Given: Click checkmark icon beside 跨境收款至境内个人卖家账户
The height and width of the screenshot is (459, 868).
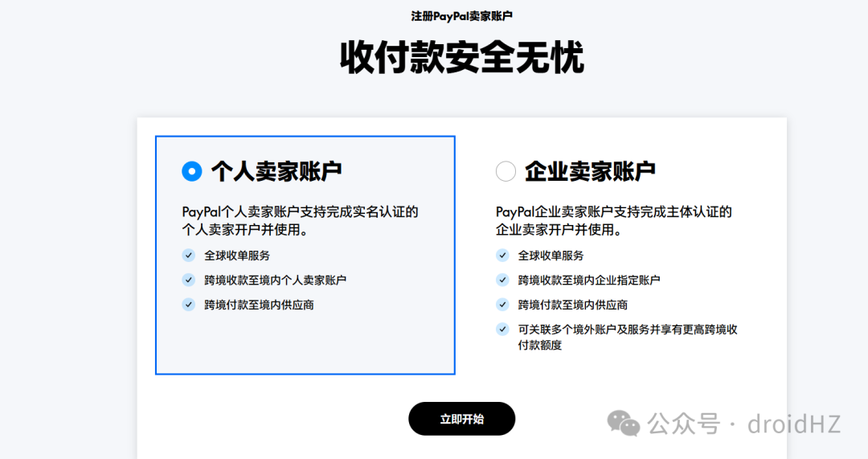Looking at the screenshot, I should click(189, 281).
